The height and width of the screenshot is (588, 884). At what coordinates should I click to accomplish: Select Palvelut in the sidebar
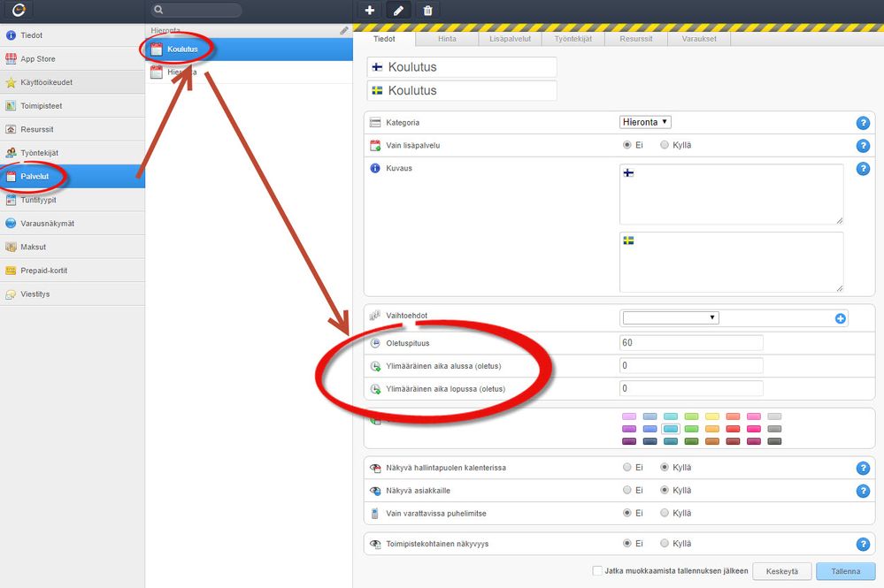73,176
